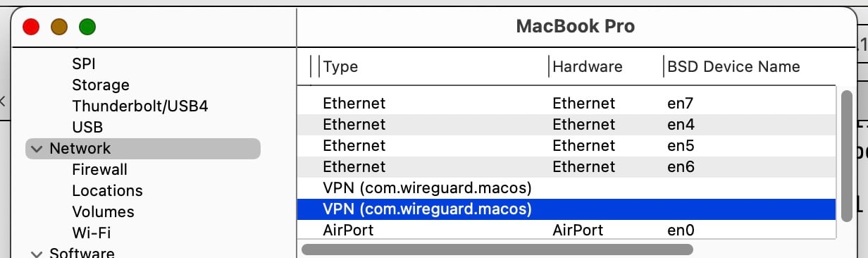Click the green zoom window button
This screenshot has width=868, height=258.
(87, 27)
